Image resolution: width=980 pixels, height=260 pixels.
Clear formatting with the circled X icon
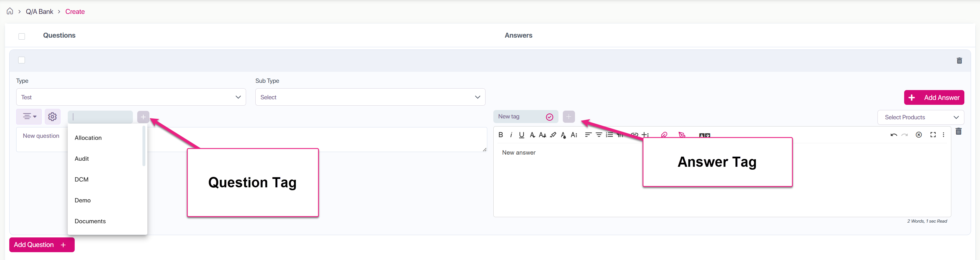[x=919, y=134]
